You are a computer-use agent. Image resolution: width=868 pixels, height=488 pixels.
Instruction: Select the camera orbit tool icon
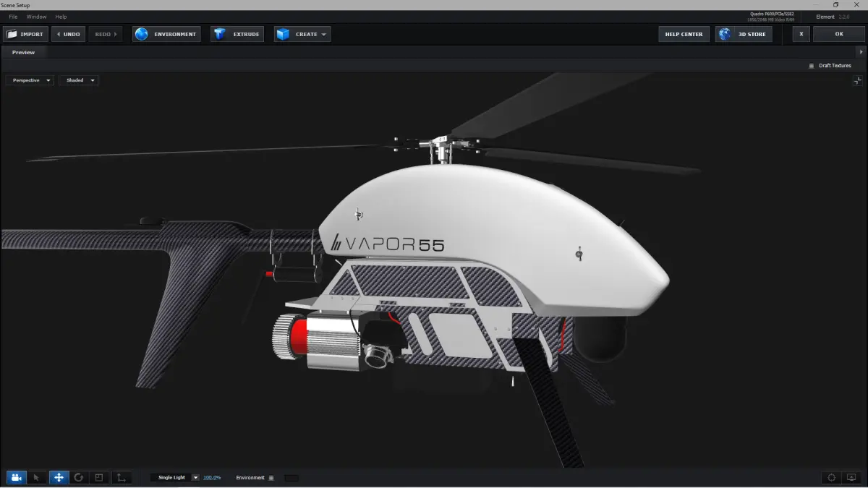tap(16, 477)
